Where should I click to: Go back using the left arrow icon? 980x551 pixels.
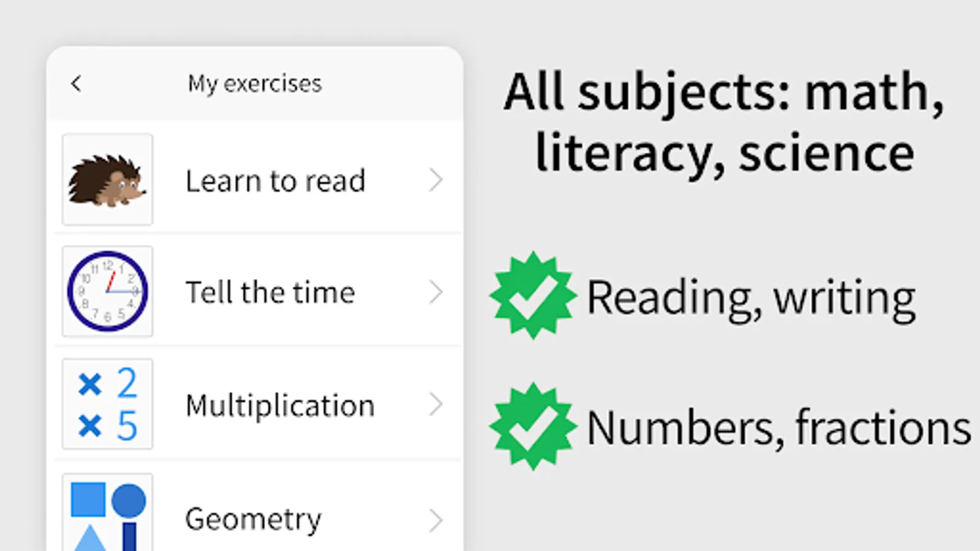[x=76, y=83]
